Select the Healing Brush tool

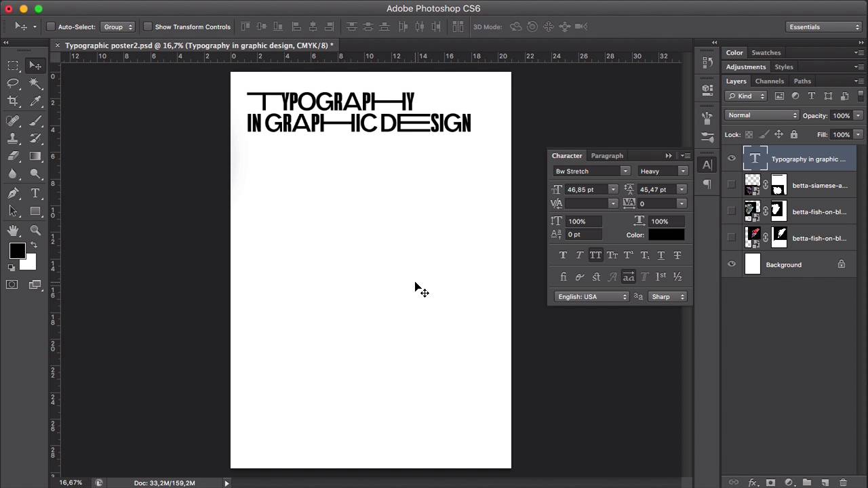tap(13, 121)
